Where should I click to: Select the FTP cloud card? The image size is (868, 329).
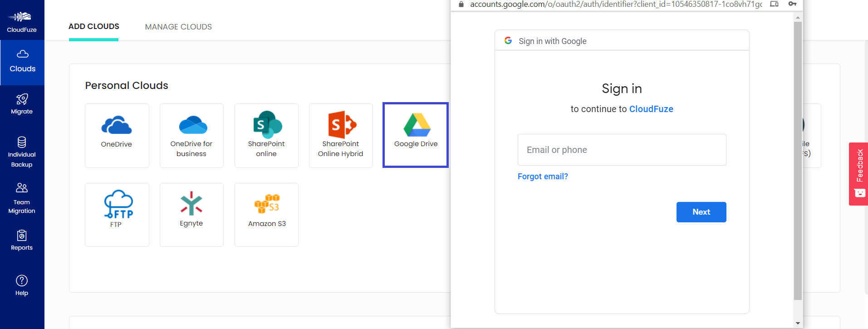(117, 215)
